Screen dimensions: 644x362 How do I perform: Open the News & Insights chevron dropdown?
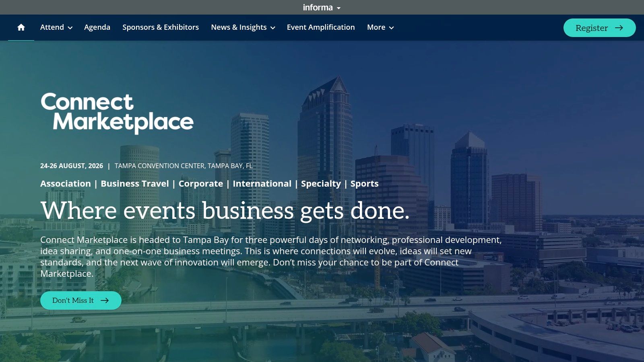(272, 28)
